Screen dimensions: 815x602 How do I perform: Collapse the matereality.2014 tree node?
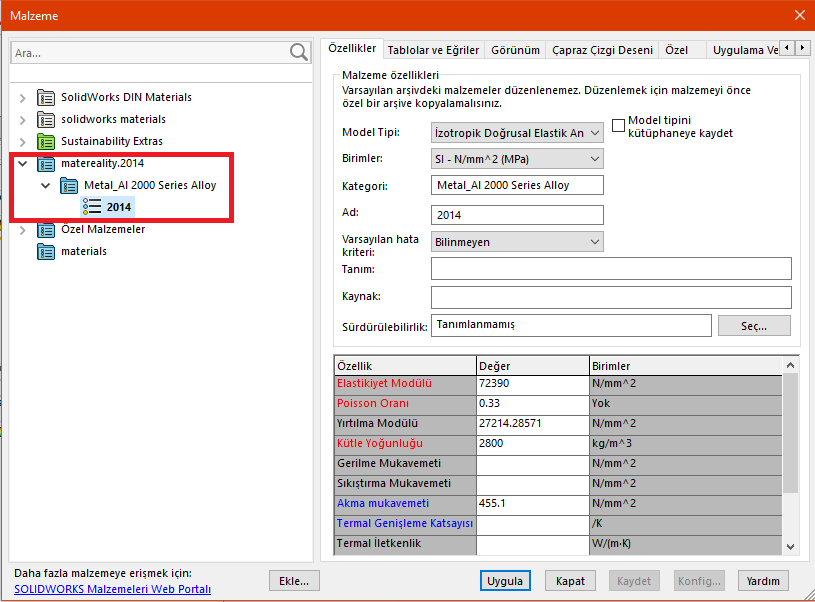[x=23, y=164]
